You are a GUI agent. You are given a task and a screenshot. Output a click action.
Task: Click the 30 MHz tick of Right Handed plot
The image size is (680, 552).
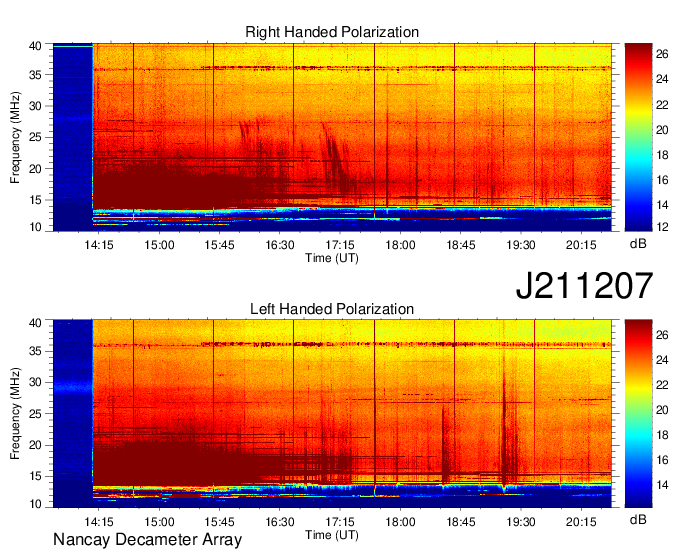click(x=35, y=106)
